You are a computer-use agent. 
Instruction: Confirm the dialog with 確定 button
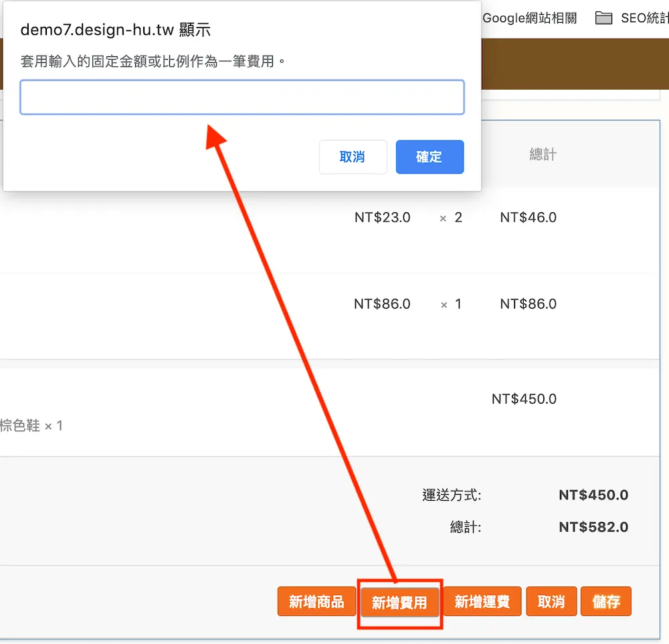tap(429, 157)
